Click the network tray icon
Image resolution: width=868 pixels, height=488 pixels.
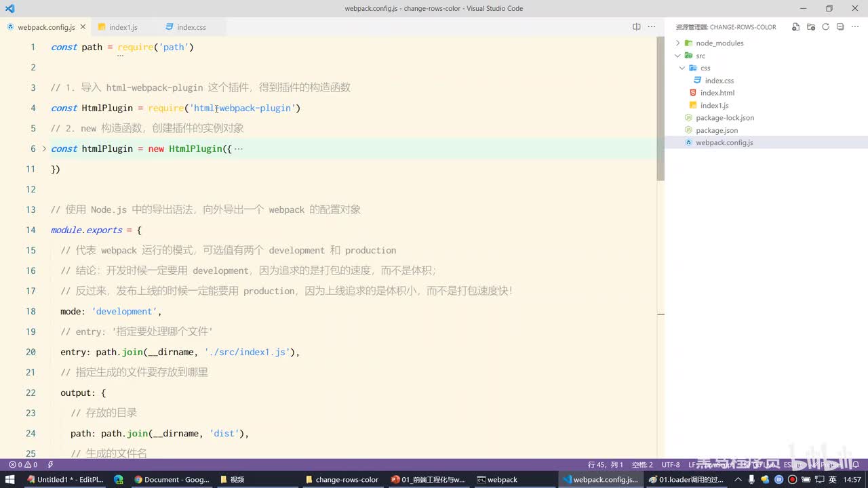point(819,479)
